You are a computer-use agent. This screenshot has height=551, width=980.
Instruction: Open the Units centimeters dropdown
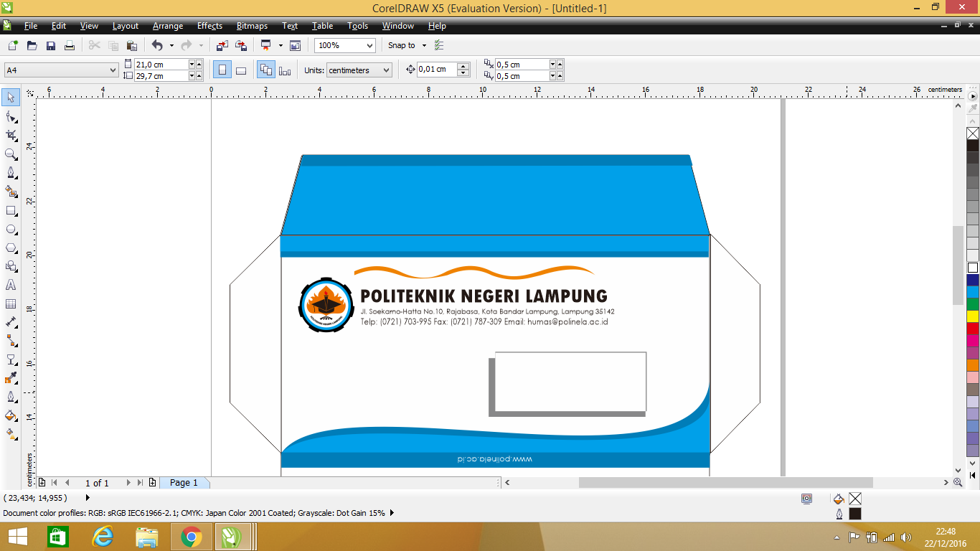coord(387,70)
